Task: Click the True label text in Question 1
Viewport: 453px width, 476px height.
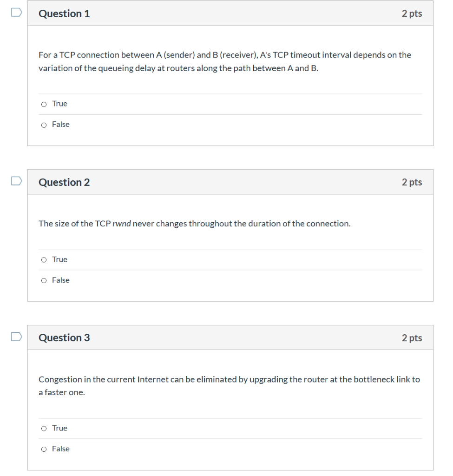Action: click(59, 104)
